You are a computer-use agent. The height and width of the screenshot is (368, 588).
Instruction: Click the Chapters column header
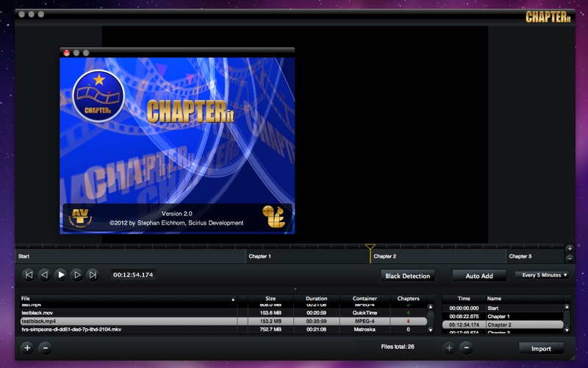coord(408,299)
